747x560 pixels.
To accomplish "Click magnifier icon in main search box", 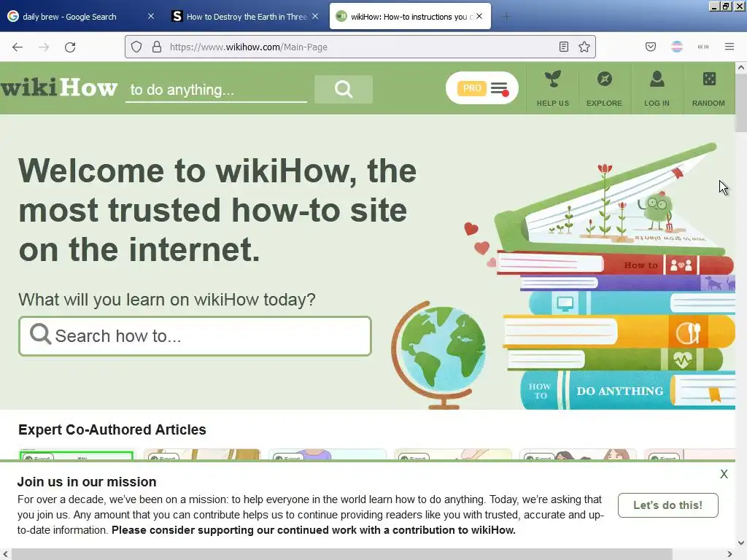I will [40, 334].
